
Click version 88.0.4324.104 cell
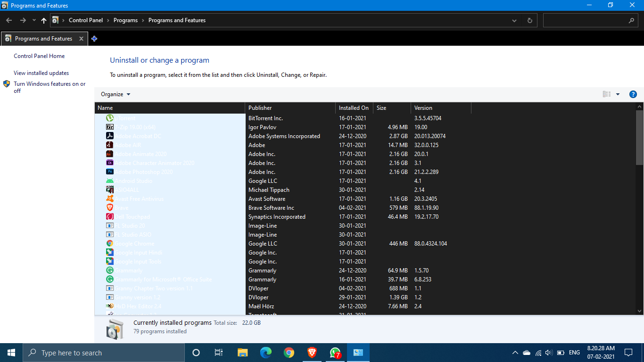click(430, 244)
